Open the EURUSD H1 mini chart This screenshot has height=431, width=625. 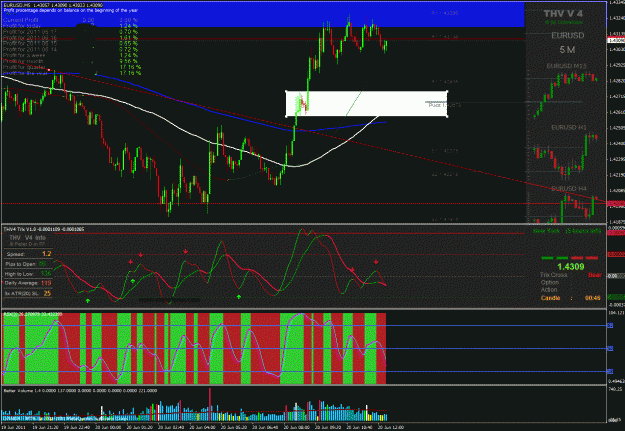click(x=566, y=154)
